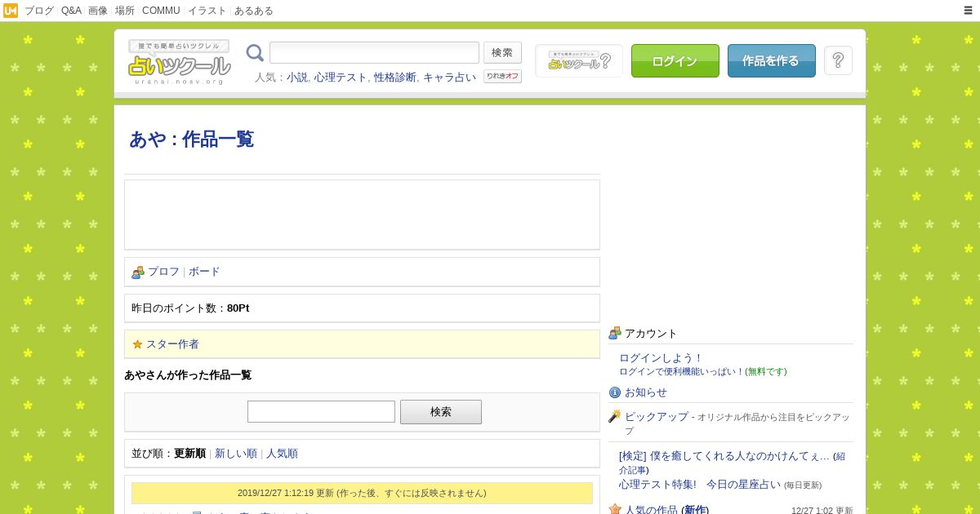980x514 pixels.
Task: Click the info icon beside お知らせ
Action: [x=615, y=392]
